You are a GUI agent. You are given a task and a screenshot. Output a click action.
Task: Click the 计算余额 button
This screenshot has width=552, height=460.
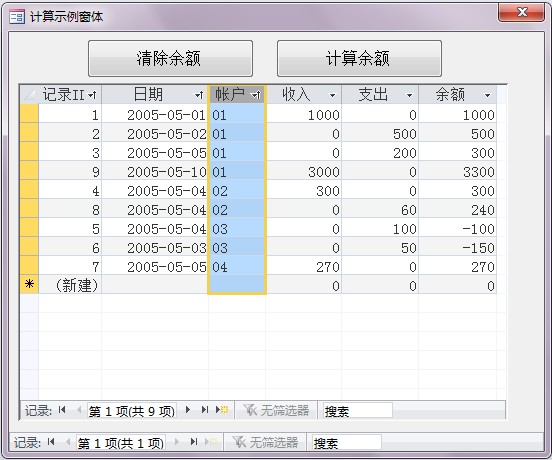(x=359, y=58)
